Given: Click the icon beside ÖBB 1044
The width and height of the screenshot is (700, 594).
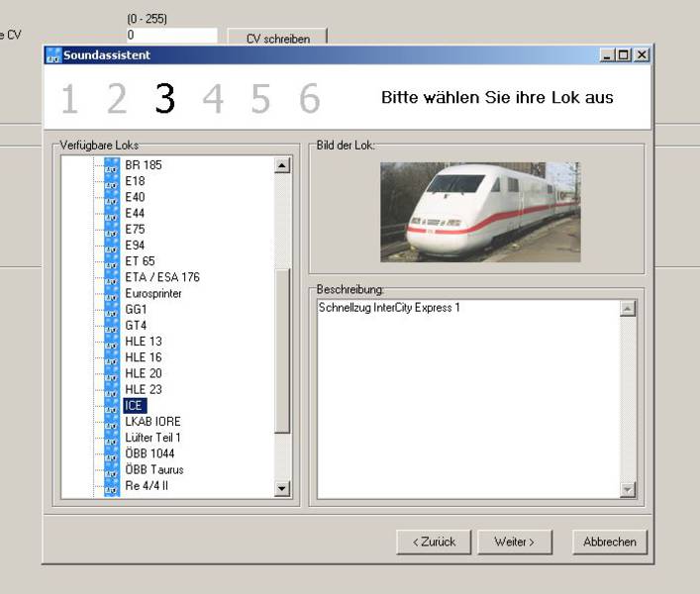Looking at the screenshot, I should (112, 454).
